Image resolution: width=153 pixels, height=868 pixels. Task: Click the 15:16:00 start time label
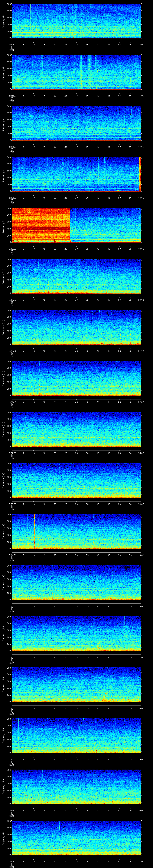pyautogui.click(x=12, y=147)
